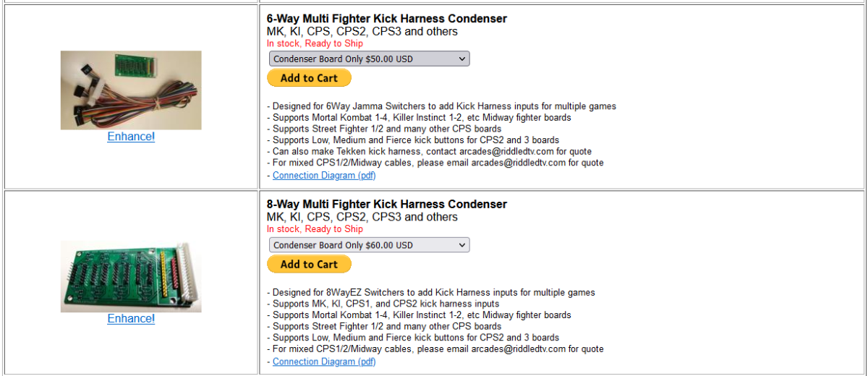Click the 8-Way mixed CPS1/2/Midway cables email line
The height and width of the screenshot is (376, 868).
(435, 349)
